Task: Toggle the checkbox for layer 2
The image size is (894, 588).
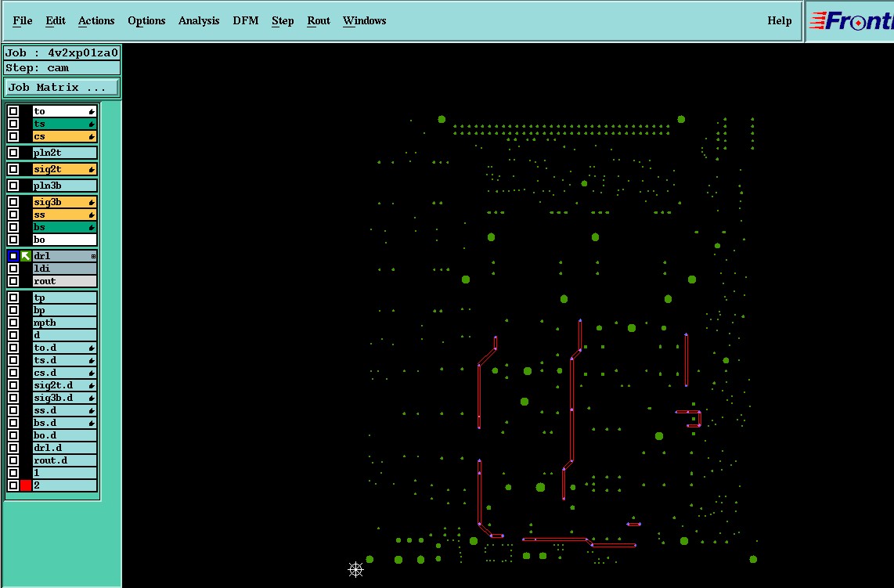Action: [x=13, y=485]
